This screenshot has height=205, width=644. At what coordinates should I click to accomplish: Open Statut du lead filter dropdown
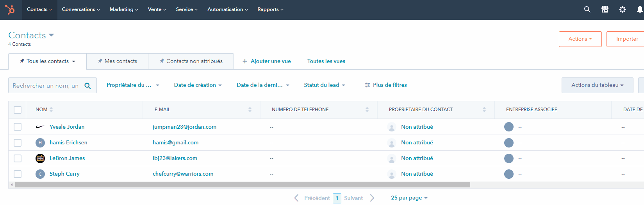(325, 85)
